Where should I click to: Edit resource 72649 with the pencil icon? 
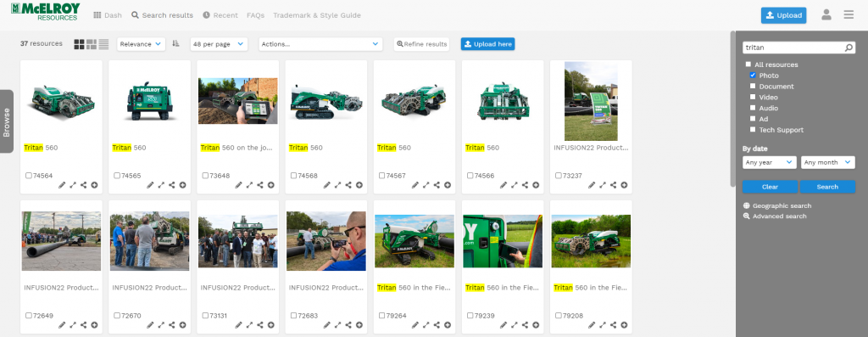62,325
